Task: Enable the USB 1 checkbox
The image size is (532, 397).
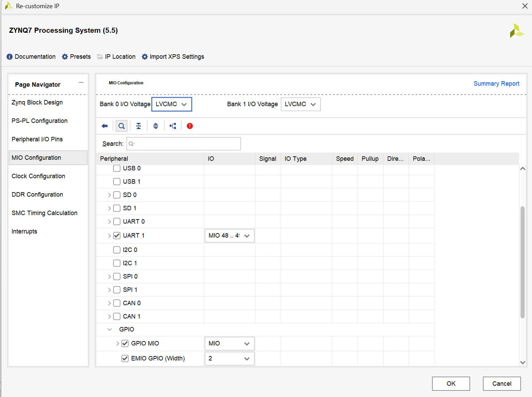Action: tap(117, 182)
